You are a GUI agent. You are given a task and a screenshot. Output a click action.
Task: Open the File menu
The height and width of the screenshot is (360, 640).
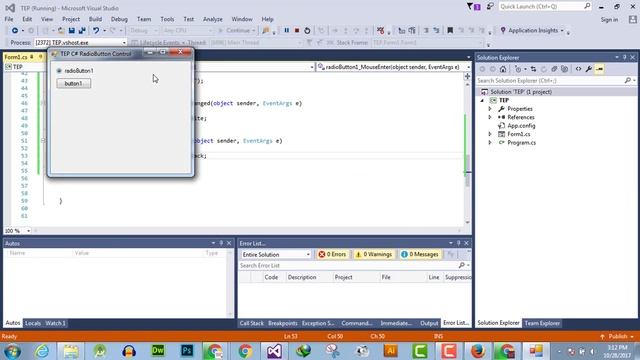click(9, 19)
